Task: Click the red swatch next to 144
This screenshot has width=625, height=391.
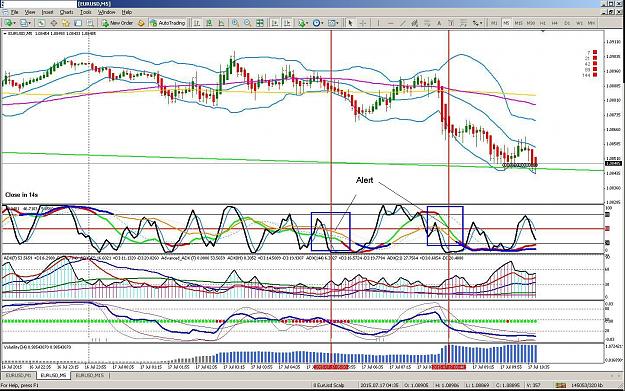Action: [x=595, y=75]
